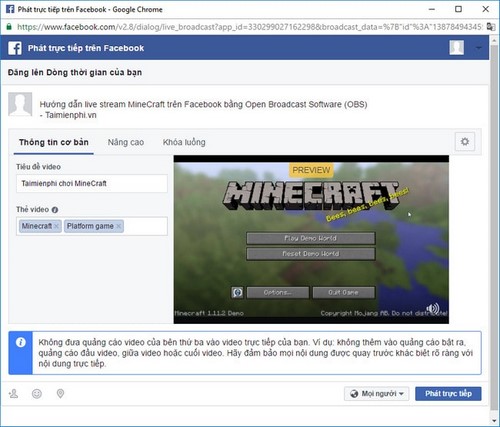Click the translate icon in address bar
500x427 pixels.
click(x=490, y=27)
